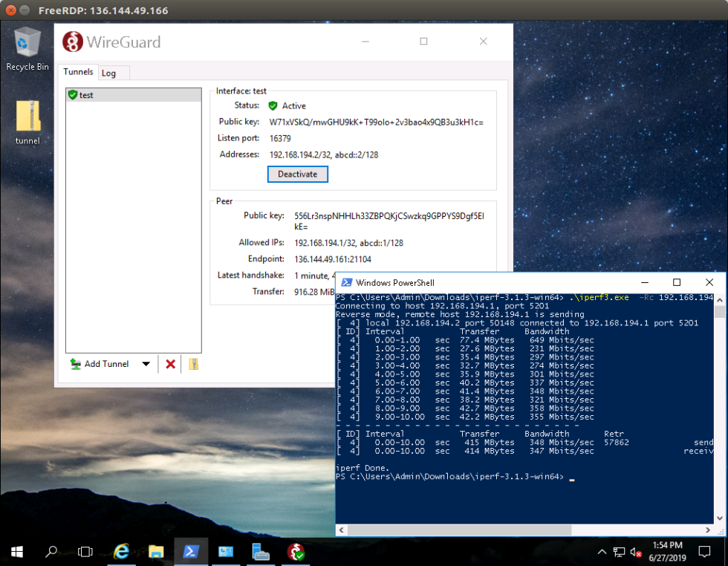Click the Active status indicator dot
Viewport: 728px width, 566px height.
coord(274,105)
